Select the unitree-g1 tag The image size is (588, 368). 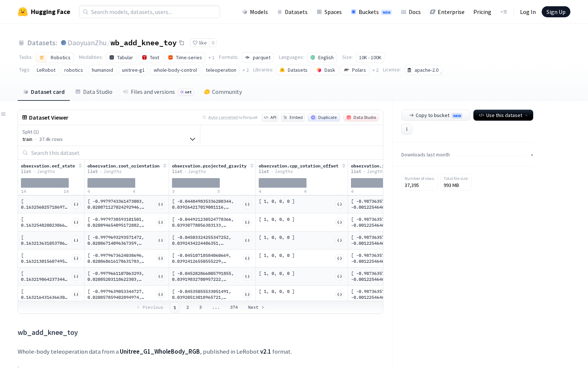click(x=133, y=70)
